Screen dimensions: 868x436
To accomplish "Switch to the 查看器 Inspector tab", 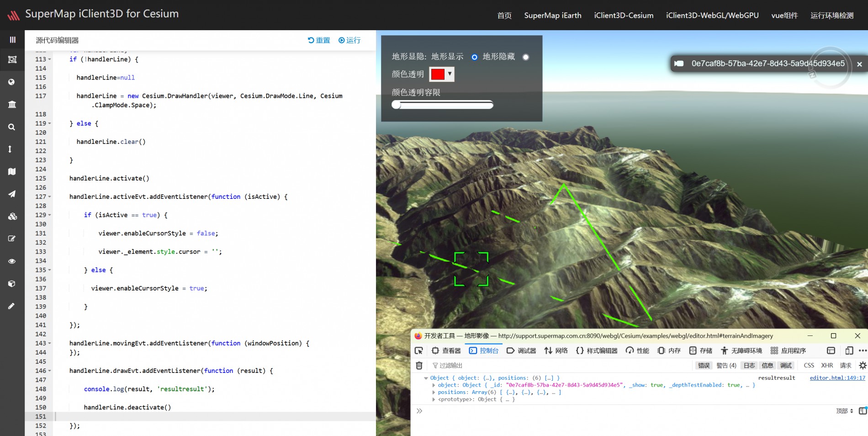I will 446,351.
